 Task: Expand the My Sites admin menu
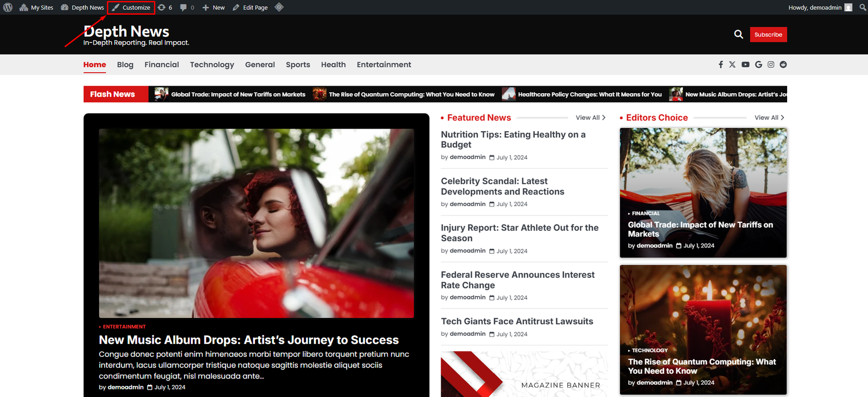tap(36, 8)
